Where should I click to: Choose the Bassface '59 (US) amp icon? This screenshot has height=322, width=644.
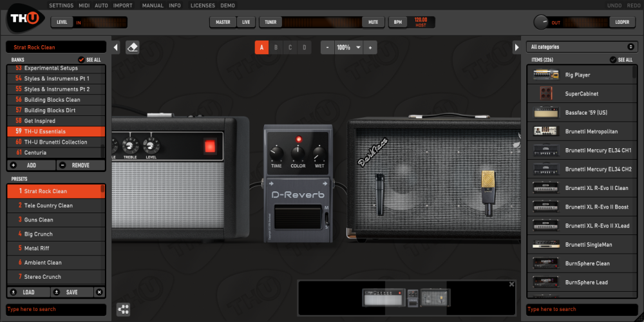[x=546, y=113]
